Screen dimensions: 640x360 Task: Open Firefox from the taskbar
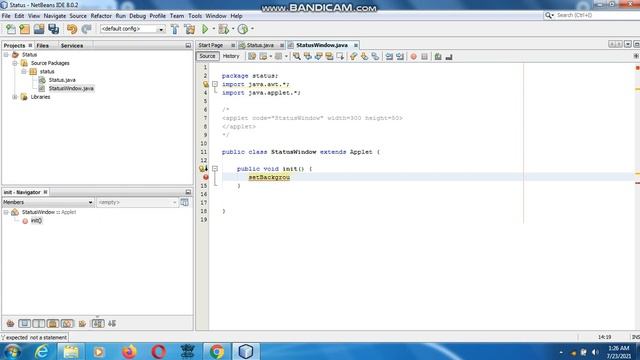point(129,351)
